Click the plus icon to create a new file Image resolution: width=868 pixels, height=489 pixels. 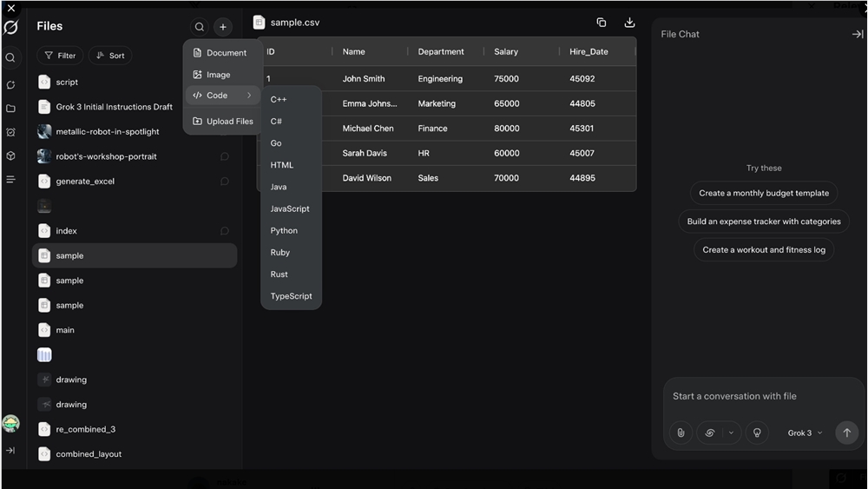pos(223,27)
